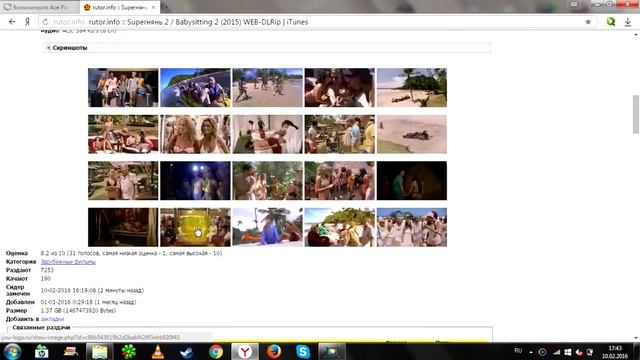Switch to the 'Возможности Ace Pl...' tab
The image size is (640, 360).
click(x=40, y=7)
